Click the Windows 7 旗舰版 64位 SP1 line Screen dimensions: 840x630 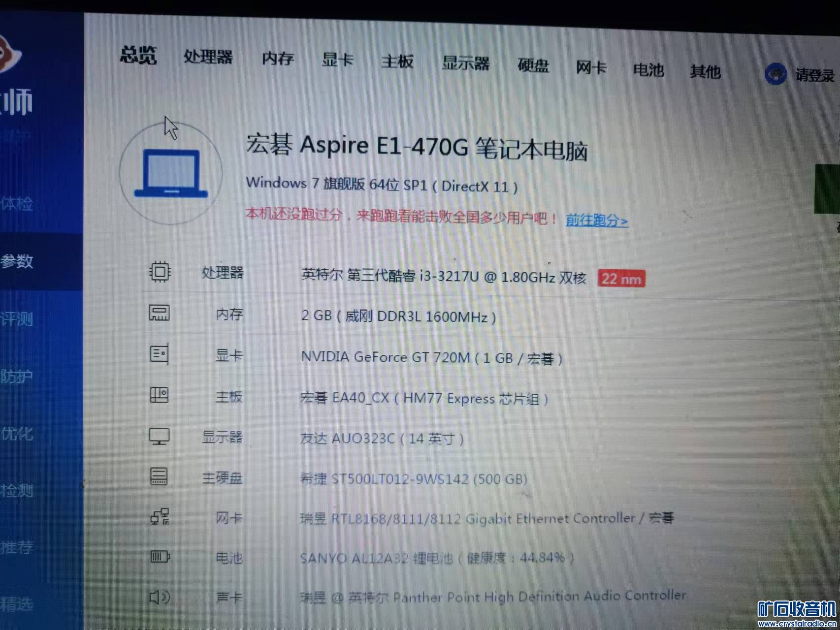tap(382, 185)
